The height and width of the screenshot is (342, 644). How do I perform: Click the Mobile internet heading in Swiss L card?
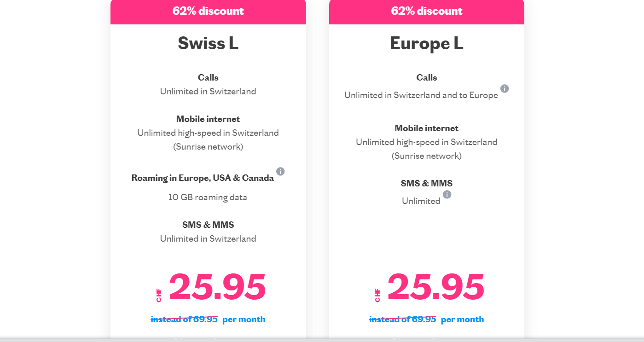click(x=208, y=119)
